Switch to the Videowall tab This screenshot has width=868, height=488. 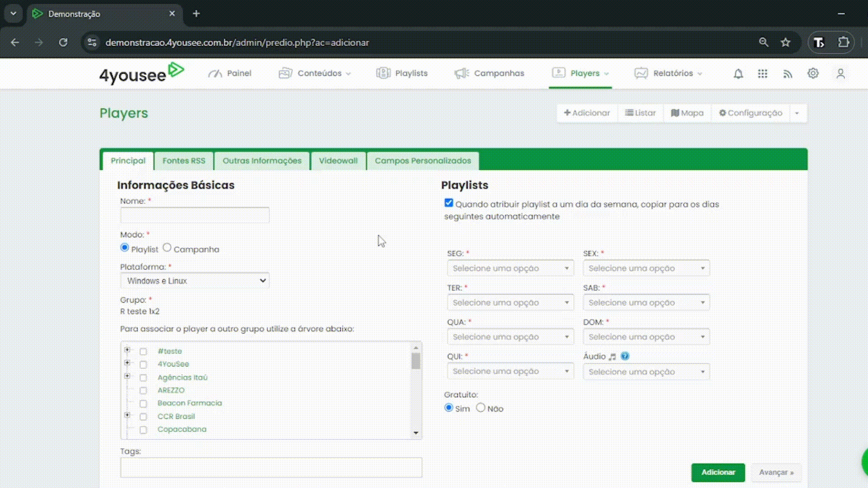(x=338, y=161)
